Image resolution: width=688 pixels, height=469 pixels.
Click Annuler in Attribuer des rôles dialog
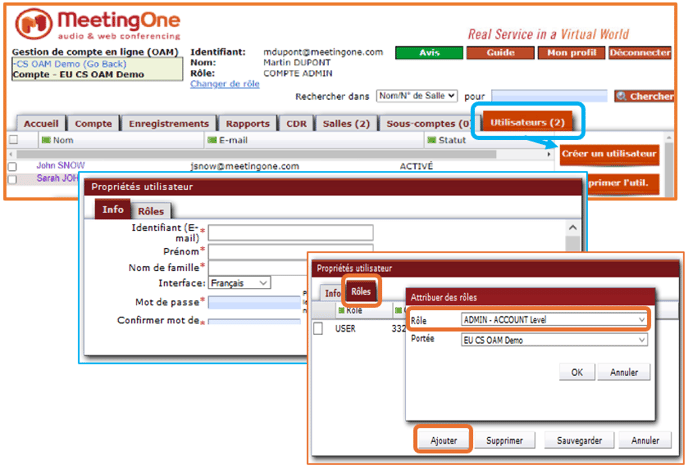pyautogui.click(x=624, y=372)
